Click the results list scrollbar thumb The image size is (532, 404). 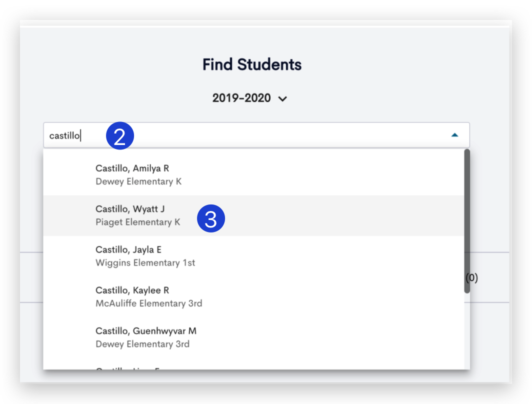(x=467, y=221)
